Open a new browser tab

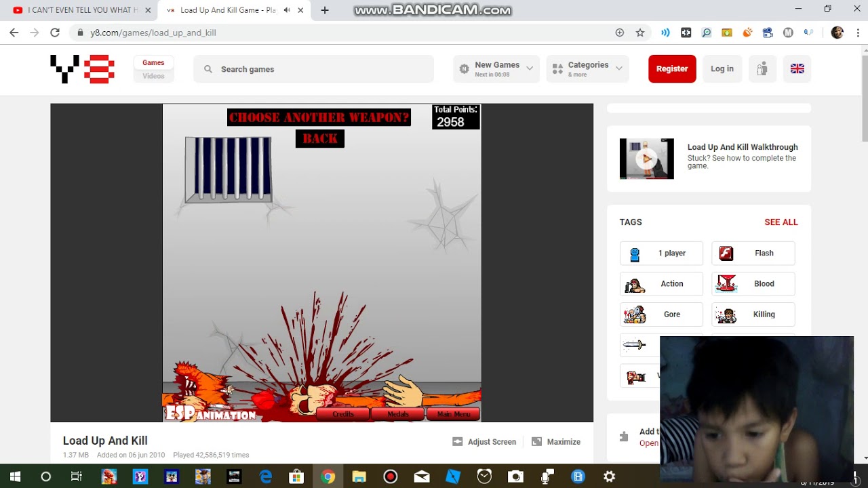[x=325, y=10]
